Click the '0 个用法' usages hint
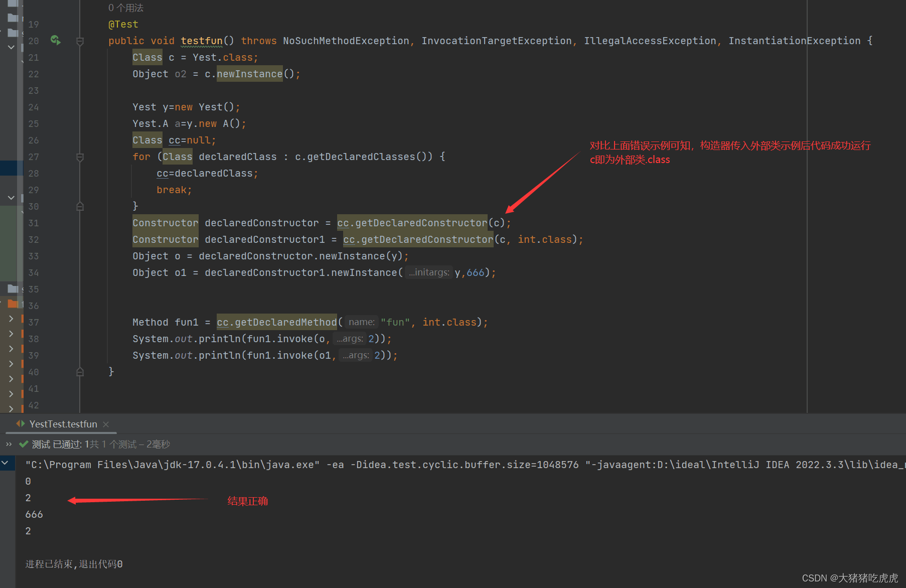The width and height of the screenshot is (906, 588). pos(126,8)
